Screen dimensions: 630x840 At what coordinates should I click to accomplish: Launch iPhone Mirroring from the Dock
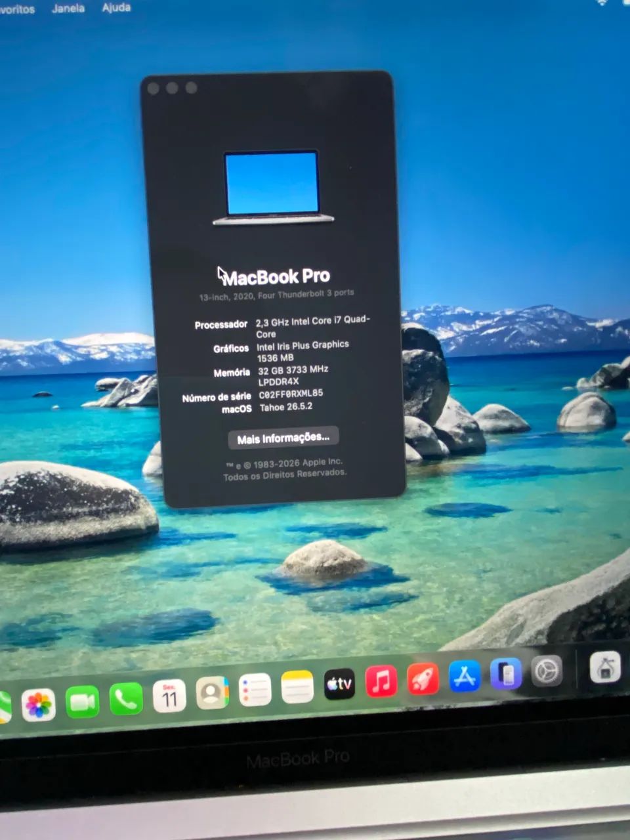click(x=506, y=674)
